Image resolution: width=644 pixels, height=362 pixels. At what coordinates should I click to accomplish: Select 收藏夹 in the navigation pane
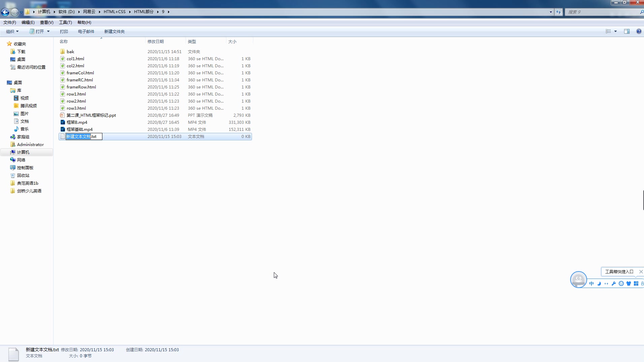[20, 44]
